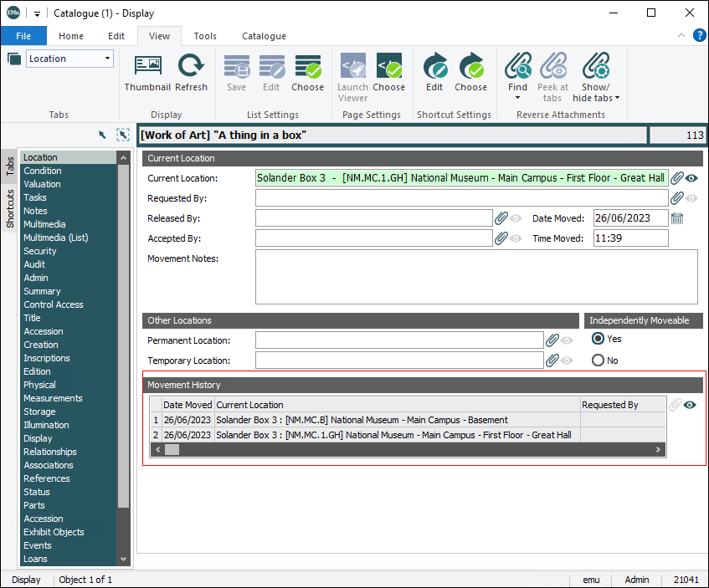The image size is (709, 588).
Task: Click the Movement History horizontal scrollbar thumb
Action: (x=172, y=450)
